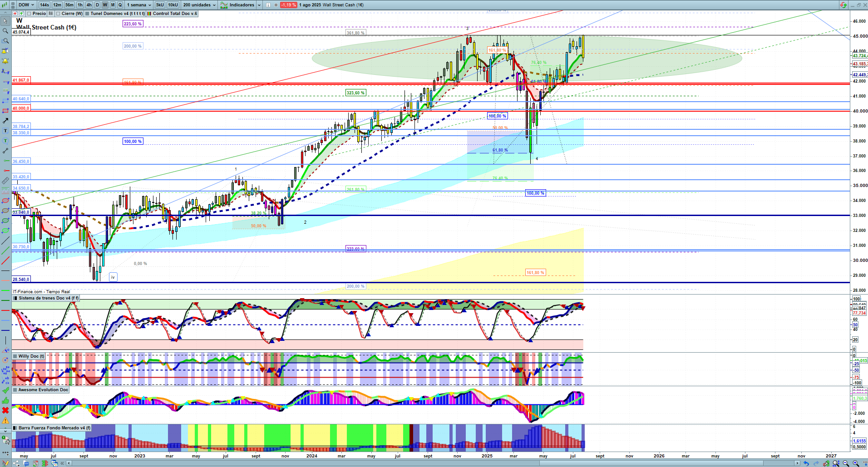Viewport: 868px width, 467px height.
Task: Click the red X delete icon
Action: click(x=5, y=410)
